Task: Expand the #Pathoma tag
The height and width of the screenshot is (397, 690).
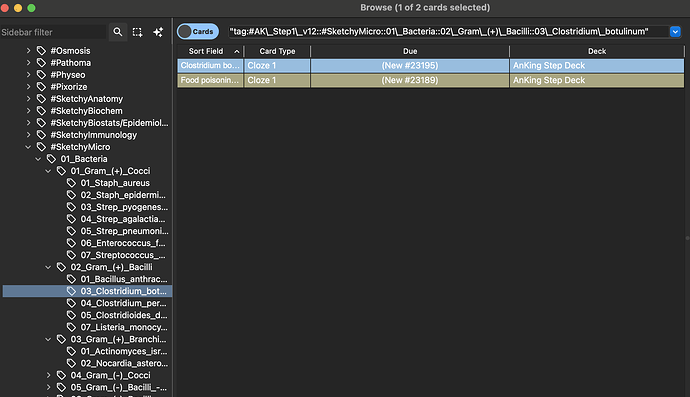Action: tap(28, 62)
